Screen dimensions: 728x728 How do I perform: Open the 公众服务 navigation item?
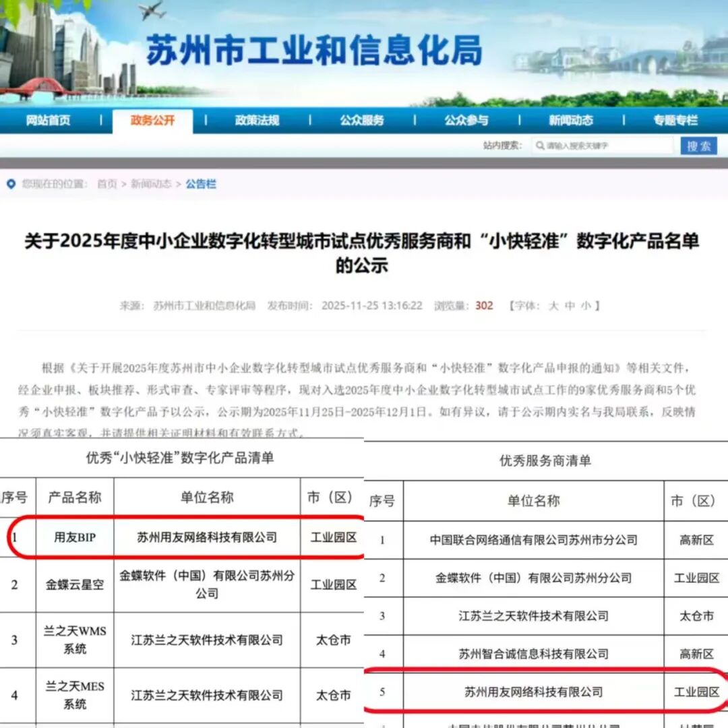362,121
